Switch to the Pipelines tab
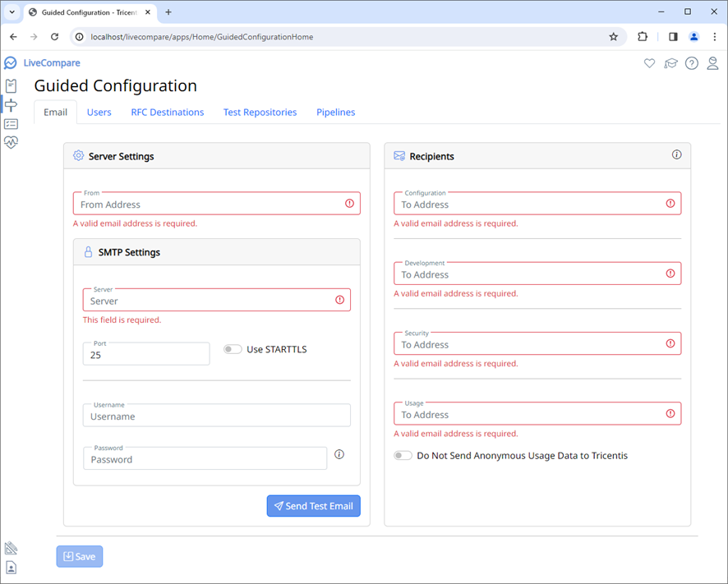728x584 pixels. pyautogui.click(x=335, y=112)
